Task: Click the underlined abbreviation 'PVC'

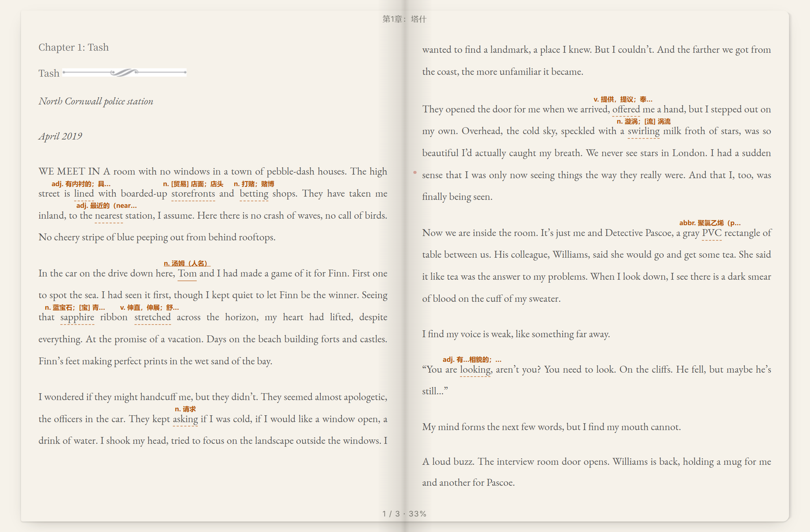Action: click(x=712, y=233)
